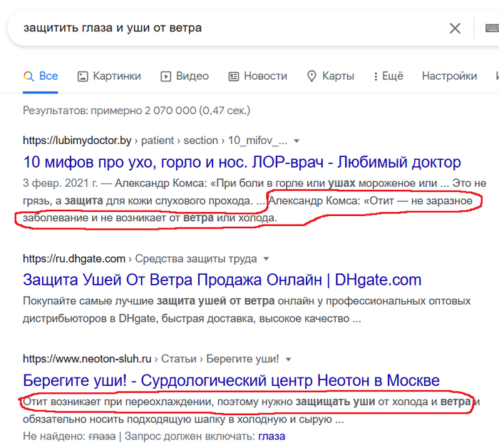Open the Ещё more menu
Image resolution: width=499 pixels, height=448 pixels.
point(389,76)
